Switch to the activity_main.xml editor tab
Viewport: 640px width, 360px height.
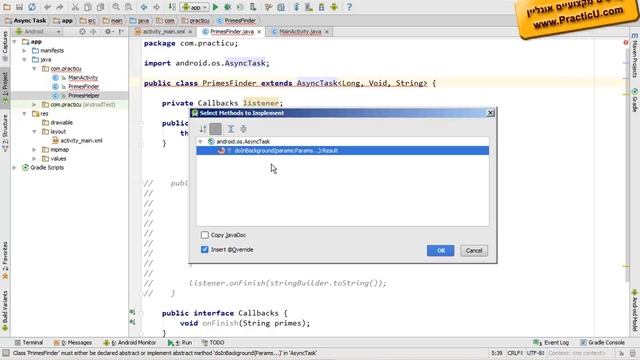(x=163, y=31)
